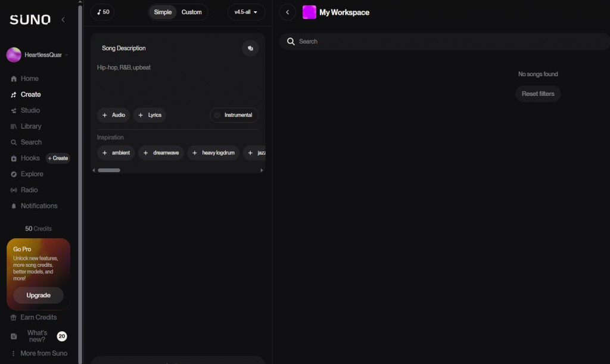
Task: Click the Inspiration horizontal scrollbar thumb
Action: point(109,170)
